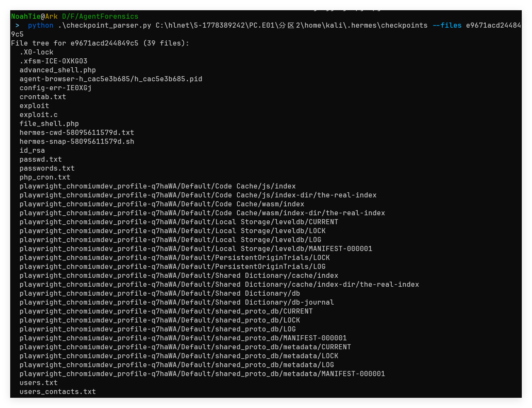
Task: Select the config-err-IE0XGj row
Action: click(56, 88)
